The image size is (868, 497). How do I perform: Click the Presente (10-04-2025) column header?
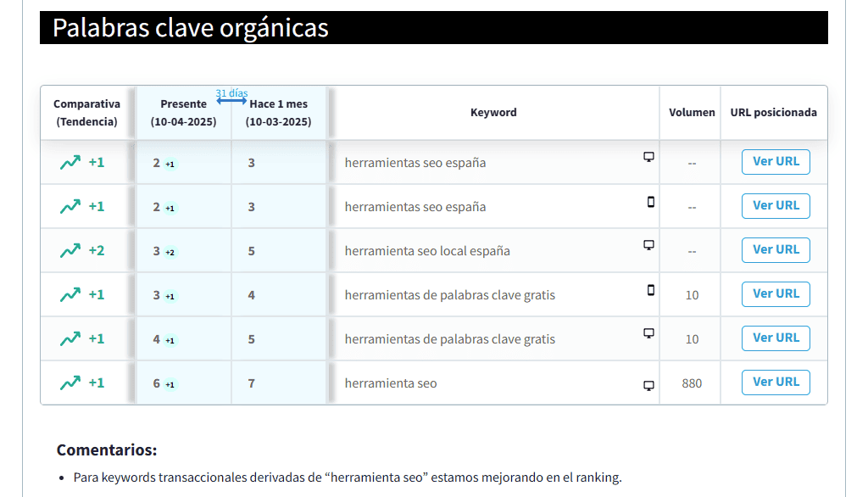tap(183, 113)
